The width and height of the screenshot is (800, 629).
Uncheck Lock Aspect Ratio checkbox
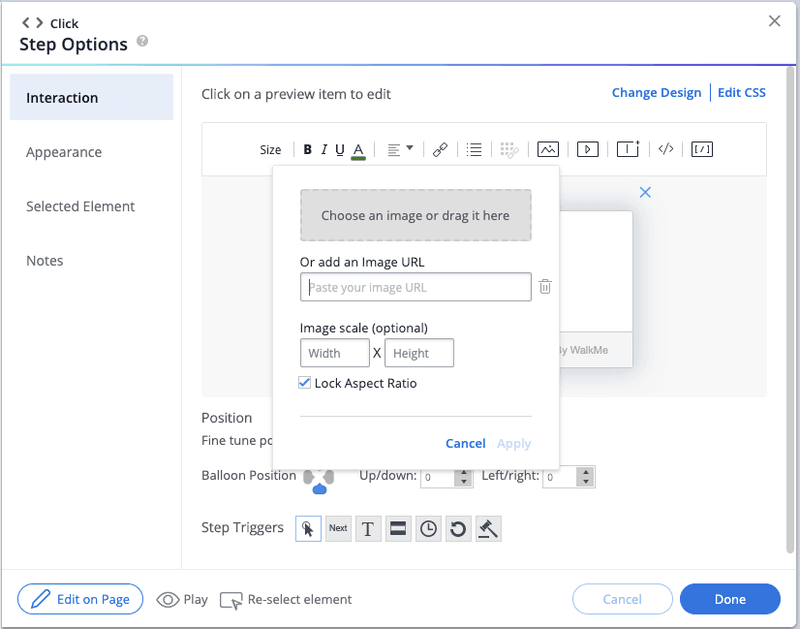[305, 383]
